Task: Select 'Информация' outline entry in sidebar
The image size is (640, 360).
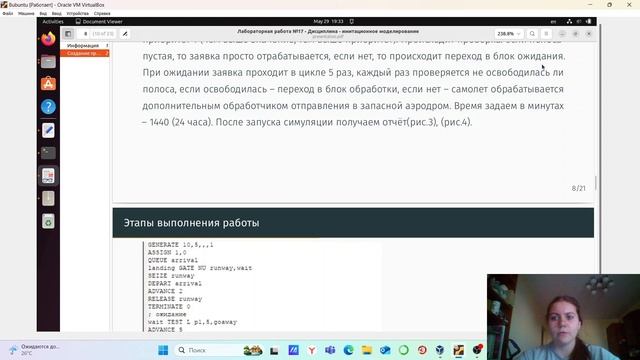Action: 84,46
